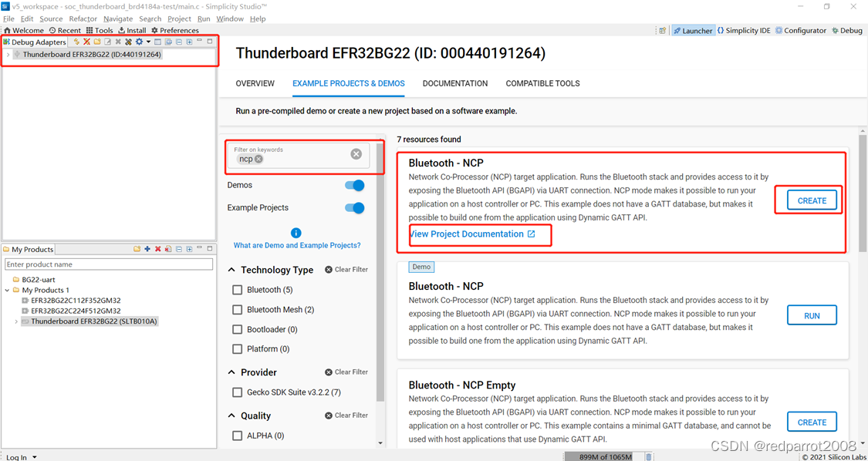Toggle the Demos switch

[x=354, y=185]
